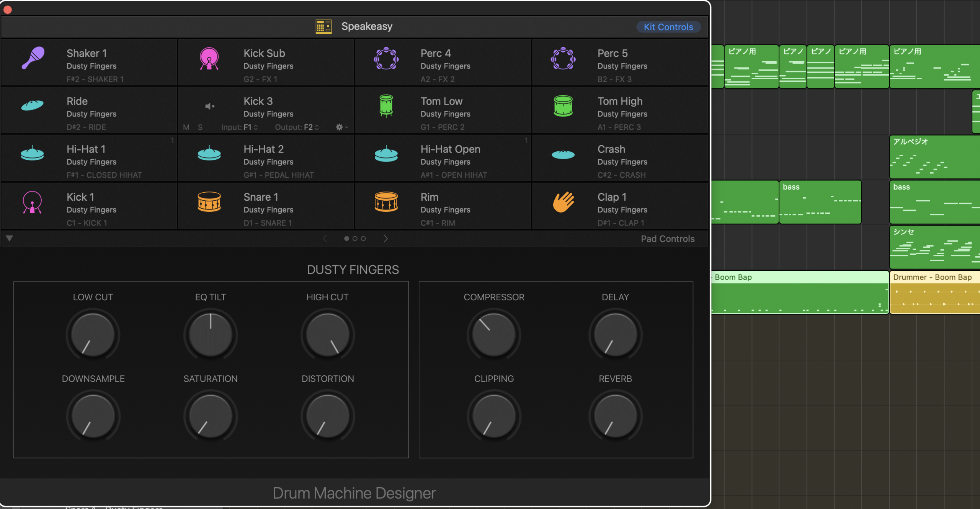Select the green Boom Bap region
The height and width of the screenshot is (509, 980).
coord(800,293)
